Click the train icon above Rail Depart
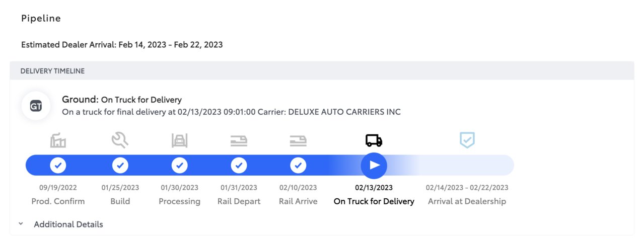644x239 pixels. [x=239, y=141]
